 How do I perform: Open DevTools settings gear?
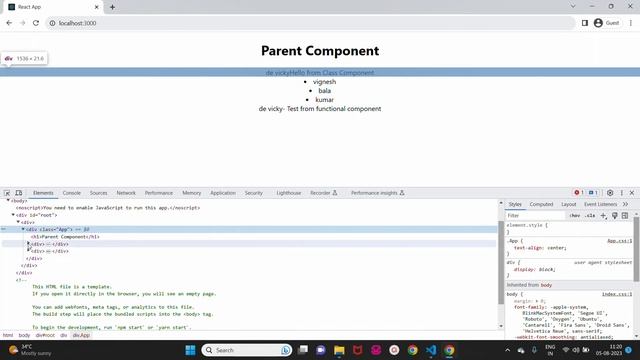[x=610, y=193]
